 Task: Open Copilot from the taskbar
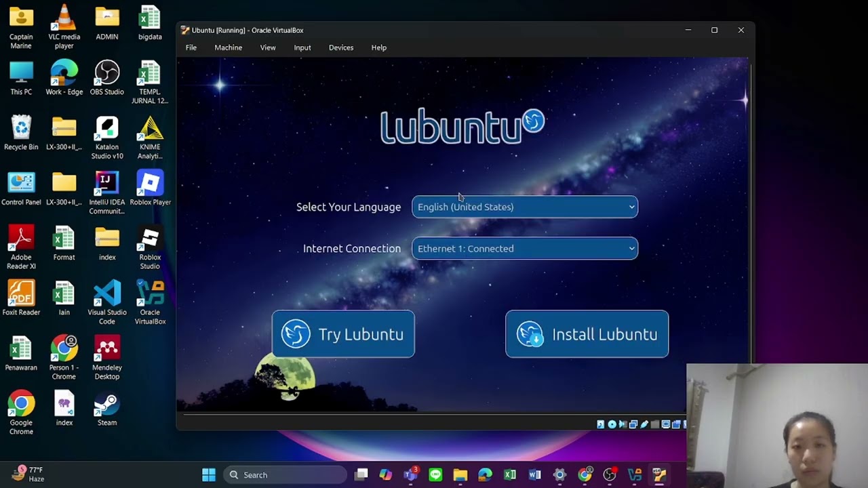[386, 475]
